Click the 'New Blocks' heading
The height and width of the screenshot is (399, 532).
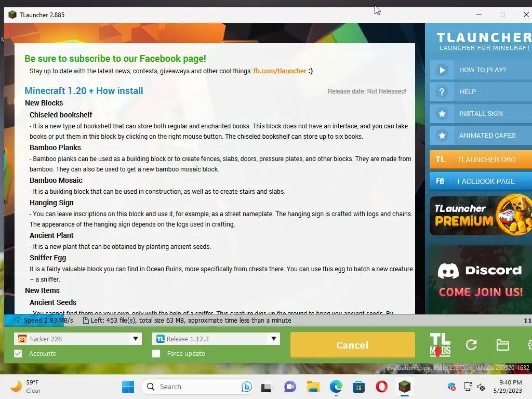[x=44, y=103]
